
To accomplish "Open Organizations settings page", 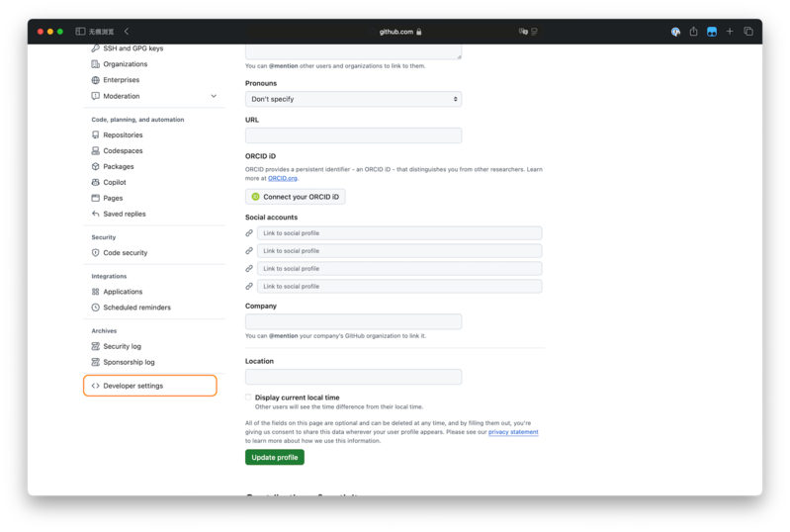I will click(125, 64).
